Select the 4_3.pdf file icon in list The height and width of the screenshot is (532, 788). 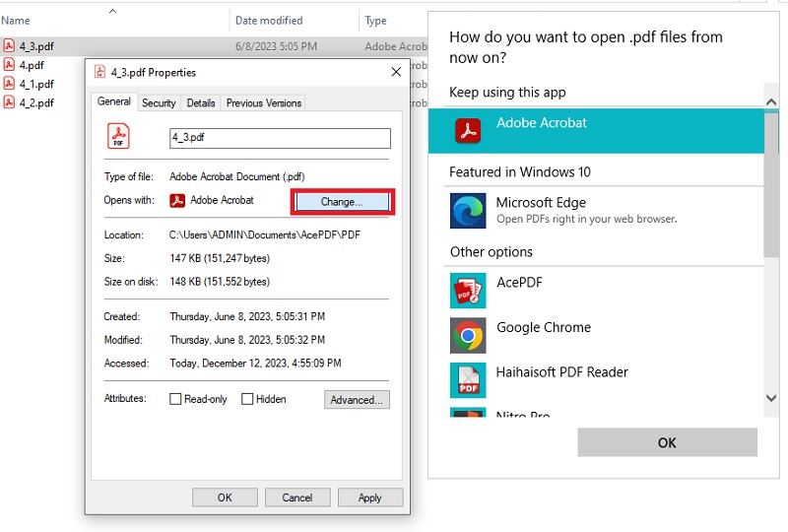click(9, 45)
